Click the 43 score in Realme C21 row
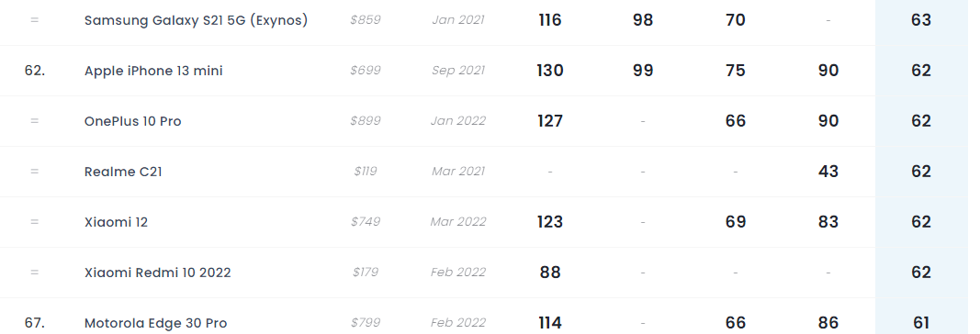 [x=828, y=172]
